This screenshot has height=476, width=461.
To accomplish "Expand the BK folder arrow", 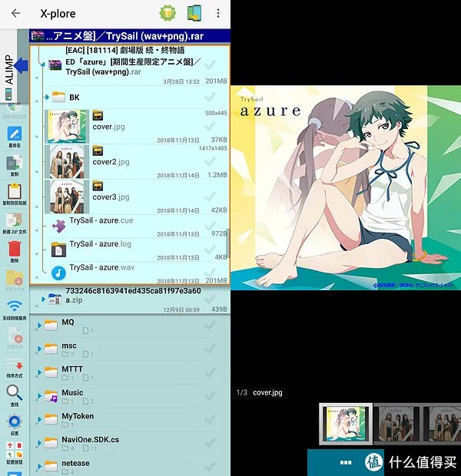I will point(46,98).
